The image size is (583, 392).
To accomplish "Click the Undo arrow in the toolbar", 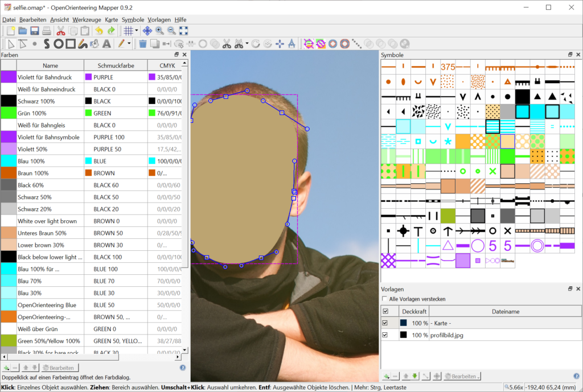I will pyautogui.click(x=99, y=31).
